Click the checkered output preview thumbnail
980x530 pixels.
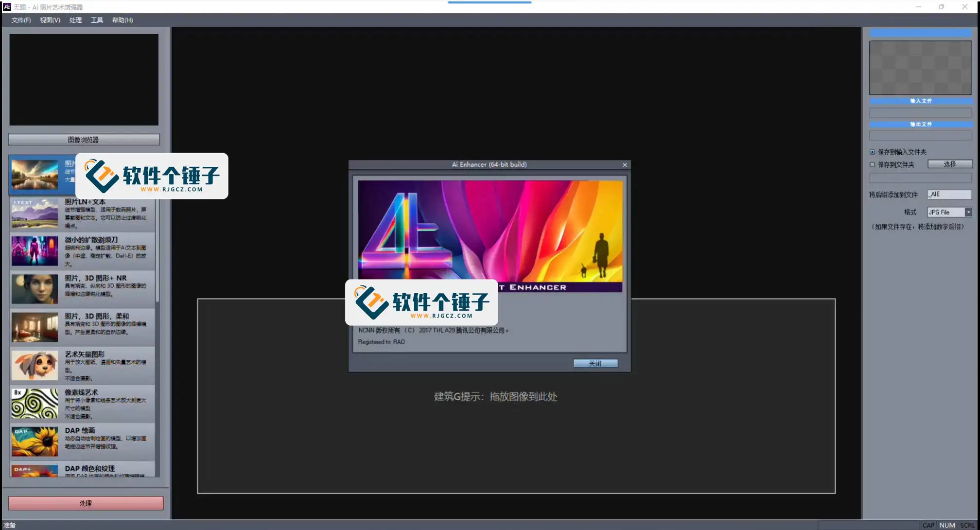(x=920, y=68)
